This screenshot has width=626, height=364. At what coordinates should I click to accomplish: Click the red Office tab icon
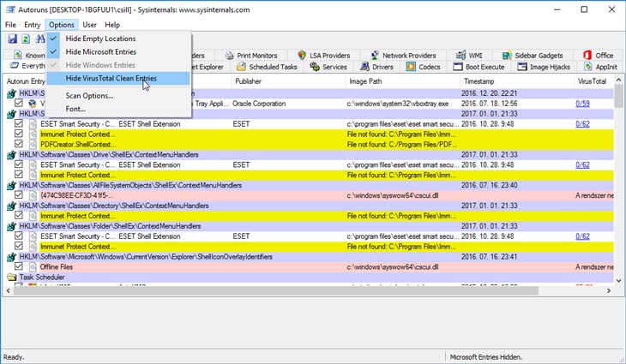pos(587,55)
